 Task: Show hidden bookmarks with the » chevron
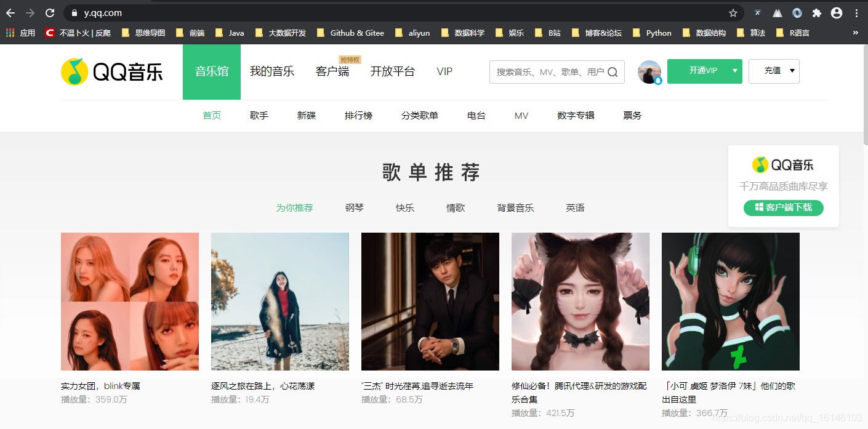[855, 33]
